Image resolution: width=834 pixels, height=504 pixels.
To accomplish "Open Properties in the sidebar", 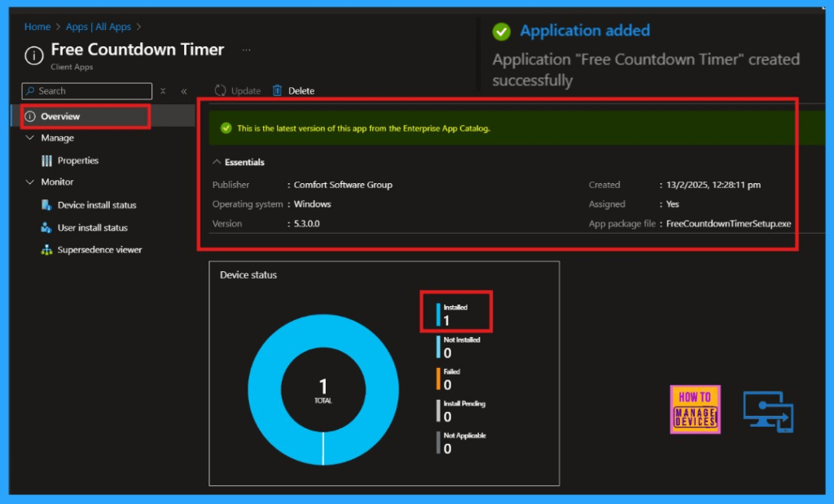I will coord(77,160).
